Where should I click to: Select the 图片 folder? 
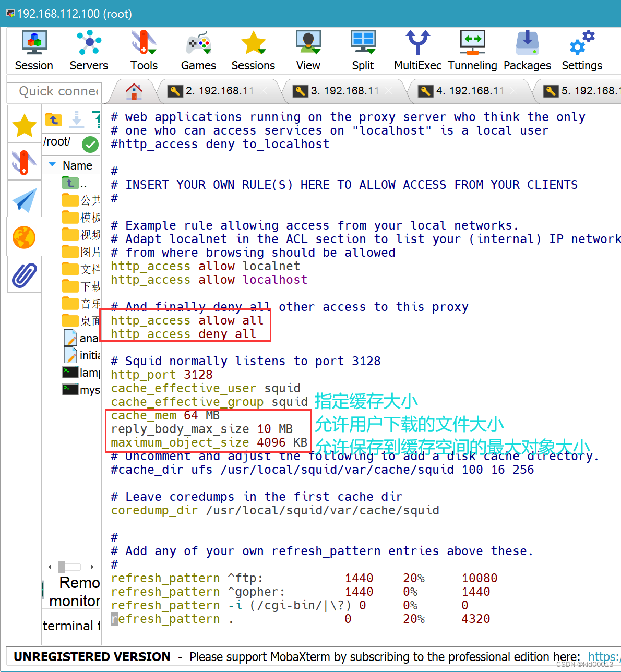pos(81,252)
